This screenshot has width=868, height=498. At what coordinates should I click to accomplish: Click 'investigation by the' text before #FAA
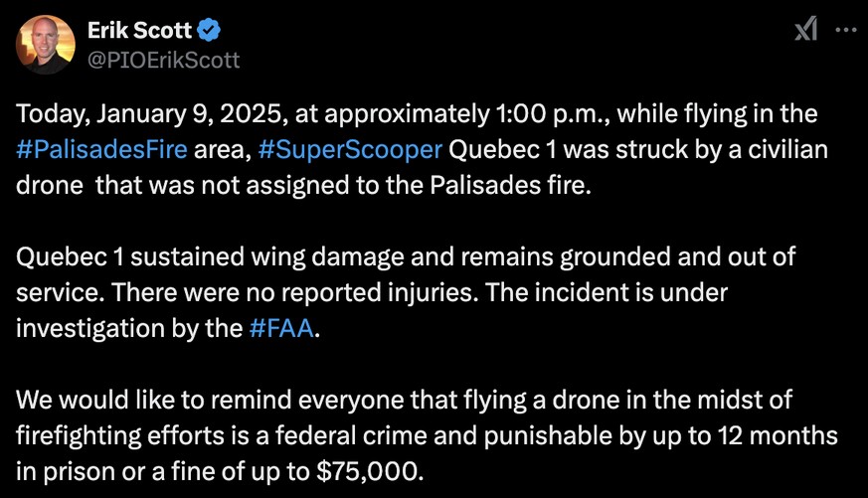[129, 329]
